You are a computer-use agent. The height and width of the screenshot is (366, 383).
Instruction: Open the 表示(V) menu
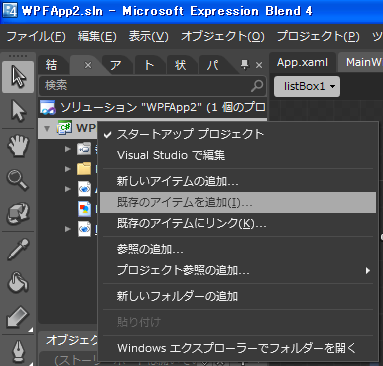click(149, 36)
